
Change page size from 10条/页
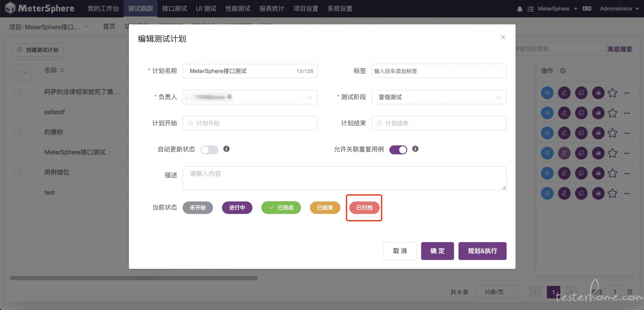(x=497, y=292)
